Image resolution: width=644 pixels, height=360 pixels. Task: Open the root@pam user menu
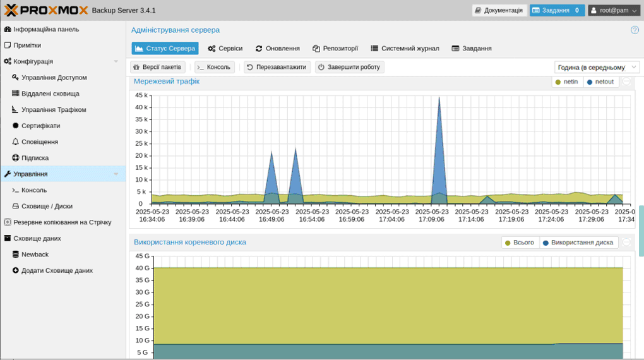[614, 10]
